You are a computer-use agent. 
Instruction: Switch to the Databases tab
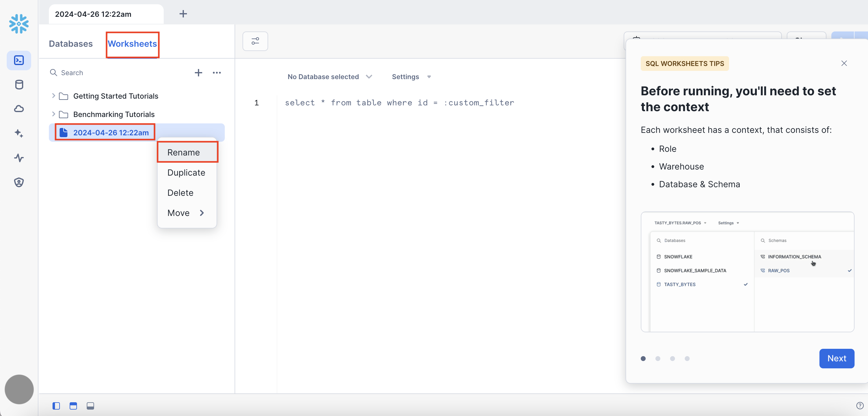pyautogui.click(x=71, y=44)
